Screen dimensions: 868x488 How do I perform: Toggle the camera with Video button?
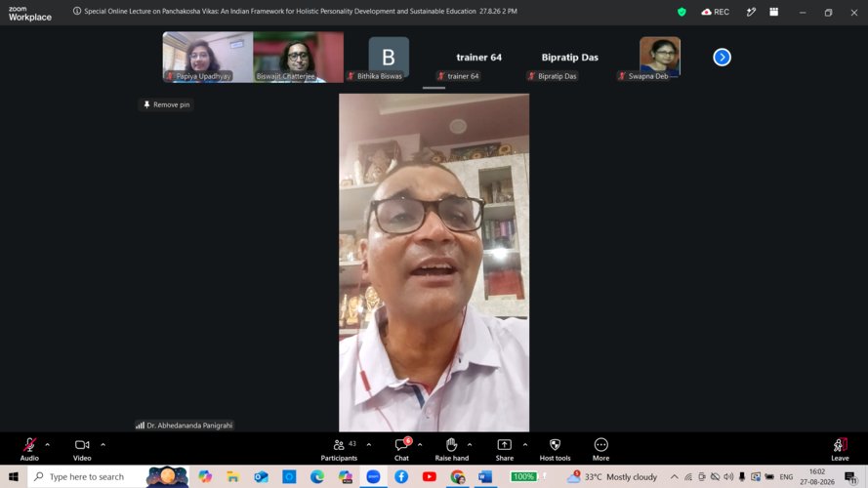pyautogui.click(x=82, y=449)
